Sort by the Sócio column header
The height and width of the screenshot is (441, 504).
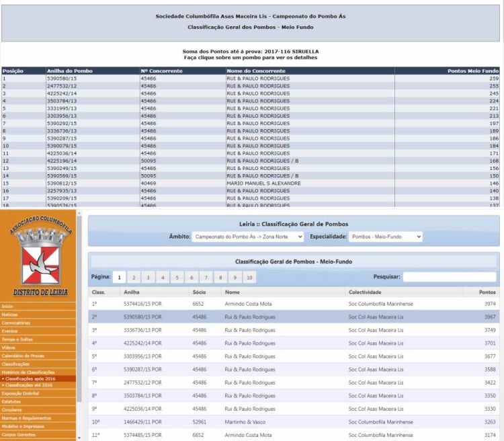click(x=199, y=292)
